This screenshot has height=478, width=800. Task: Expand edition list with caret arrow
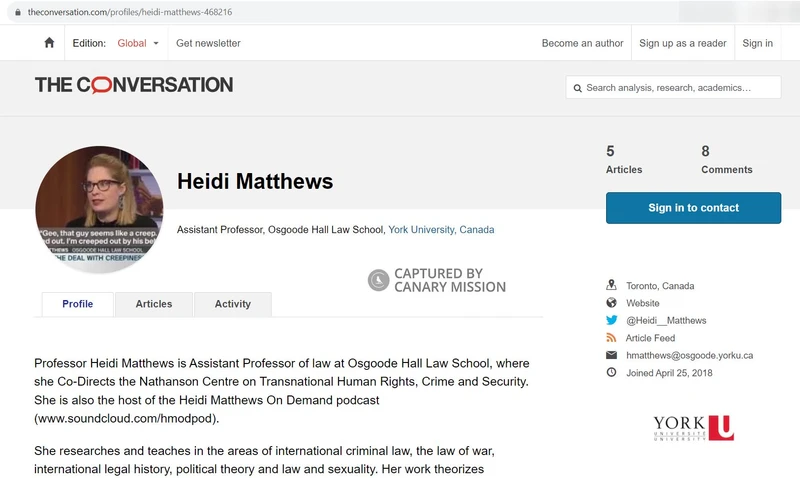(x=156, y=43)
